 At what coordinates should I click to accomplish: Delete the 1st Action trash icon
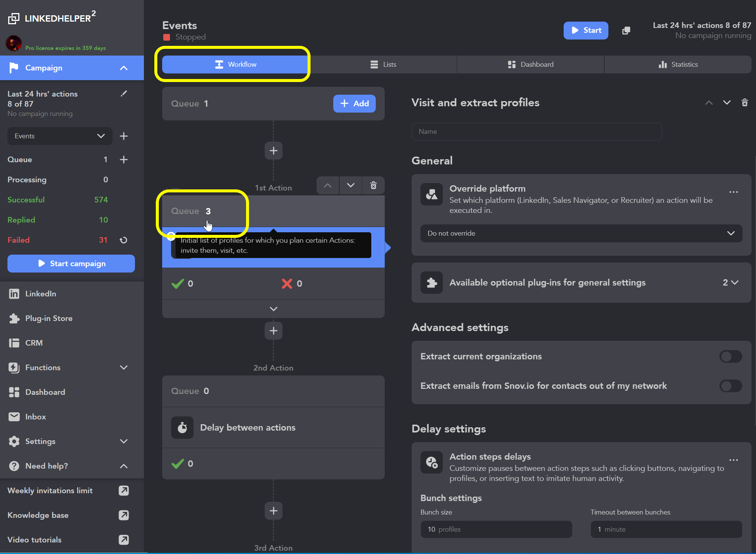pyautogui.click(x=374, y=185)
